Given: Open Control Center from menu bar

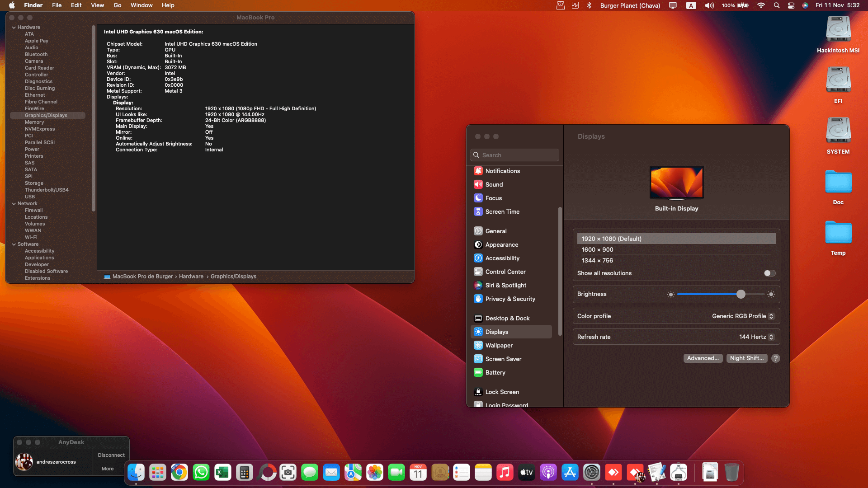Looking at the screenshot, I should 791,5.
